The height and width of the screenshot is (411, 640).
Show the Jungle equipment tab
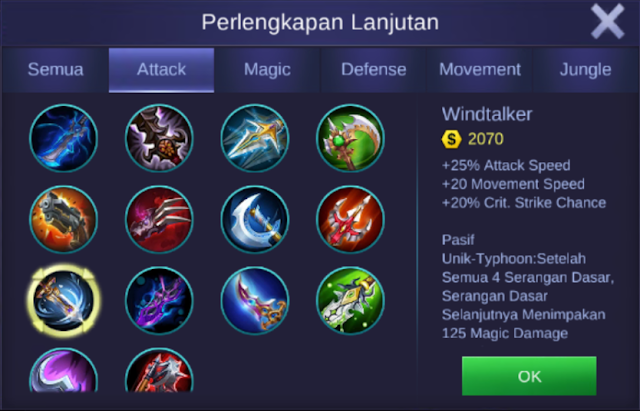click(x=585, y=70)
